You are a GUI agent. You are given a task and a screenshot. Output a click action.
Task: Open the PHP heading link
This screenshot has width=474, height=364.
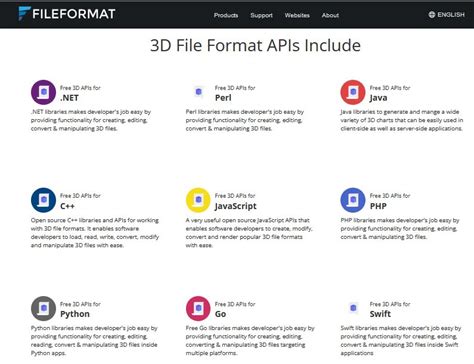point(378,206)
